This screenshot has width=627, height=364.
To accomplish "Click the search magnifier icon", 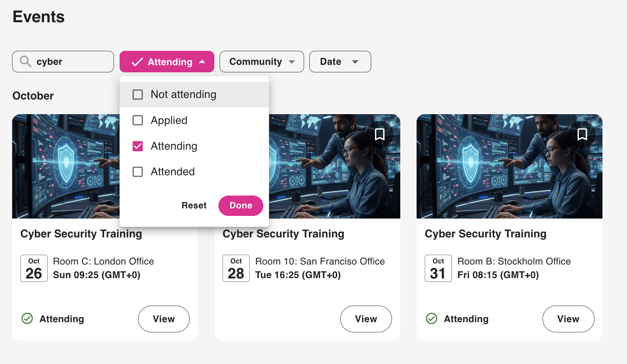I will (x=25, y=61).
